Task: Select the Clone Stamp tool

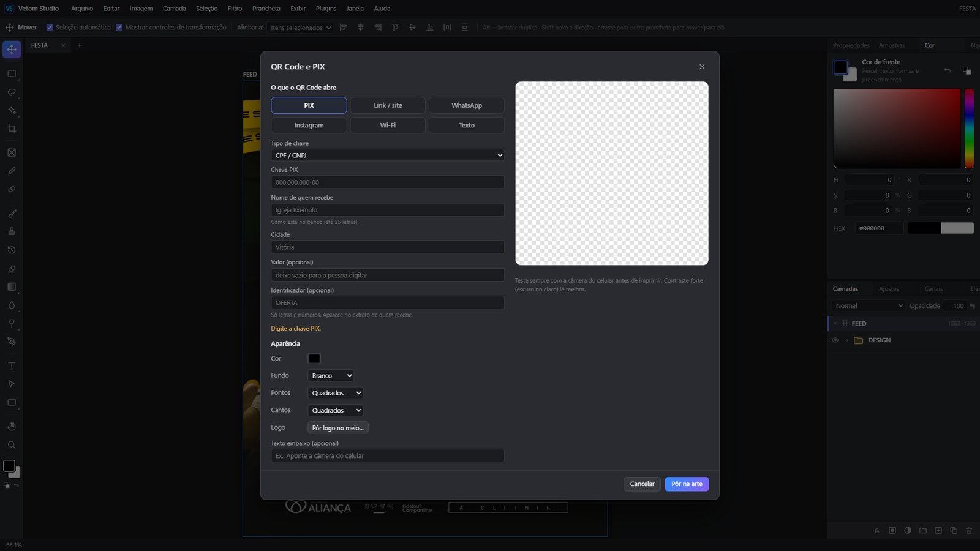Action: click(x=12, y=231)
